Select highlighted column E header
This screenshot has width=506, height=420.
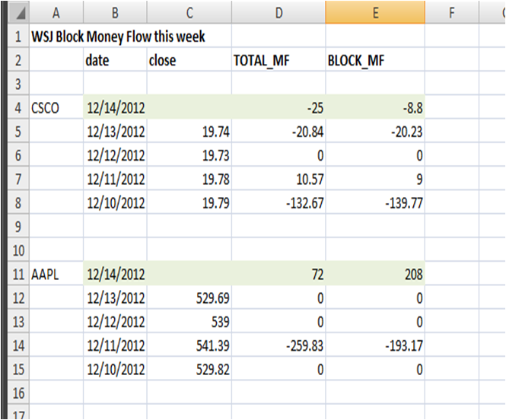[375, 12]
